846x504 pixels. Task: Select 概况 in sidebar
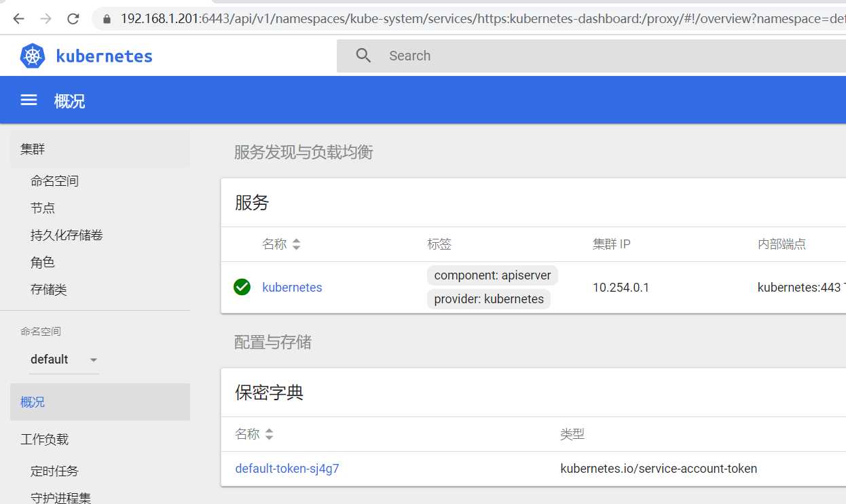tap(100, 402)
